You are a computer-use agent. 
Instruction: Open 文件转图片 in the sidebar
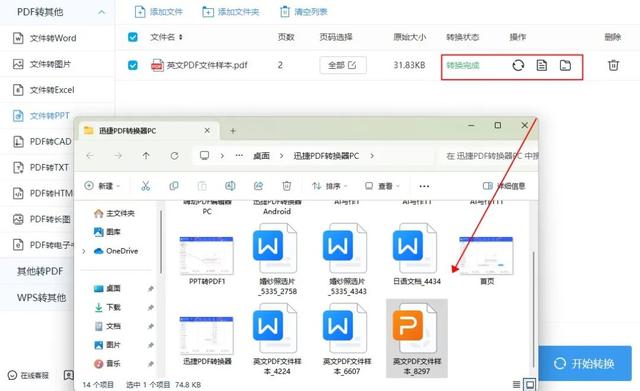[42, 64]
